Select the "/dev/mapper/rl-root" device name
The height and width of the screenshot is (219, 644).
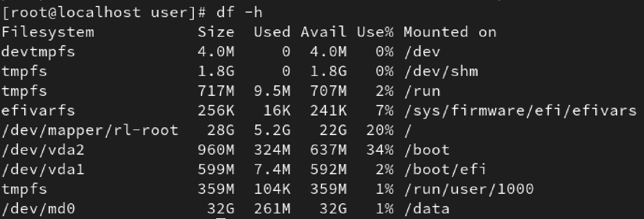(x=90, y=130)
